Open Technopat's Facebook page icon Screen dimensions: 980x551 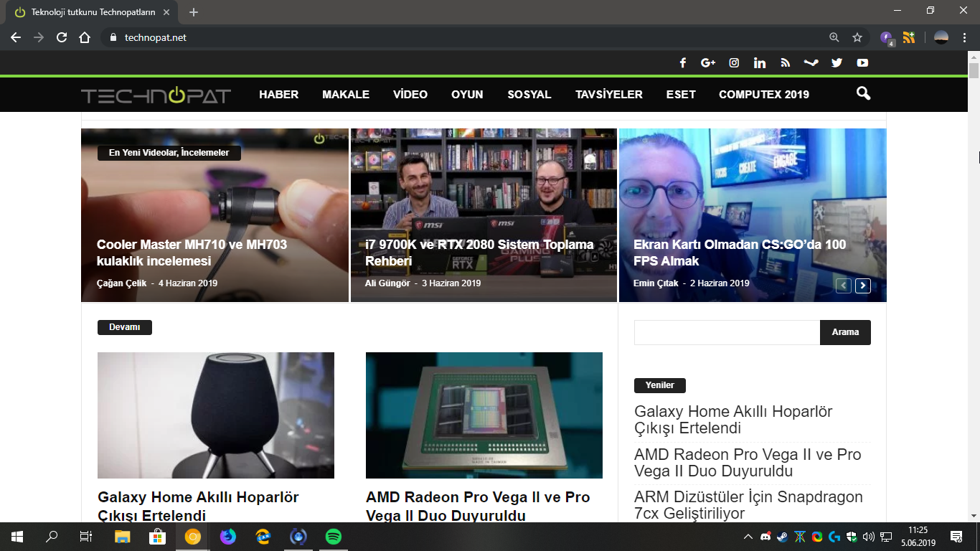[683, 63]
